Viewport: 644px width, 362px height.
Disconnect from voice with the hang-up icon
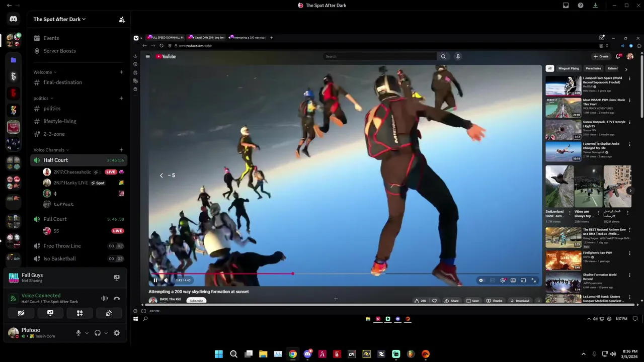[117, 299]
